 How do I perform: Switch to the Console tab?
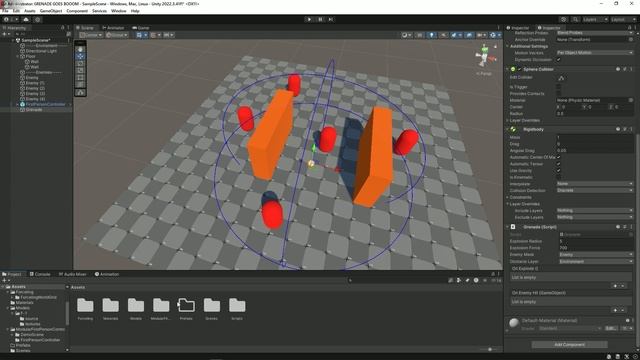pos(40,274)
